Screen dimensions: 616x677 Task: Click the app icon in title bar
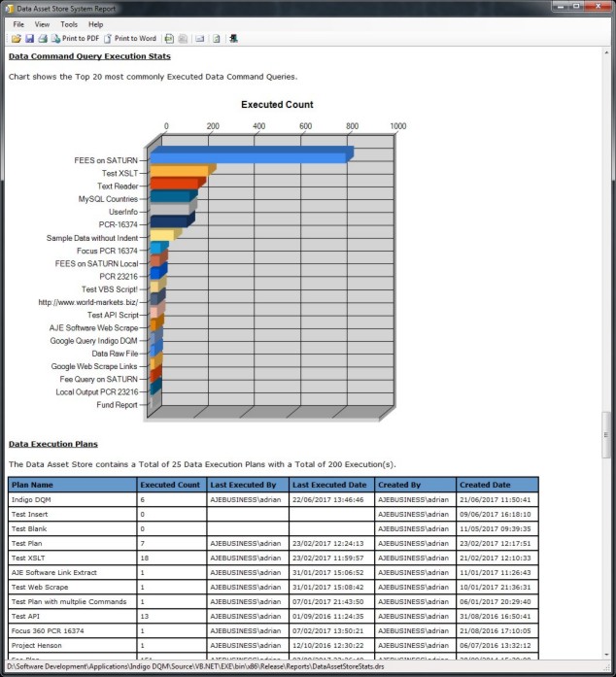click(x=9, y=8)
